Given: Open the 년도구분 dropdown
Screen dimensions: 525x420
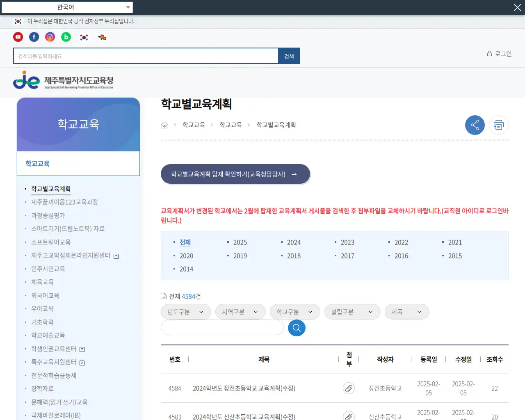Looking at the screenshot, I should 186,312.
